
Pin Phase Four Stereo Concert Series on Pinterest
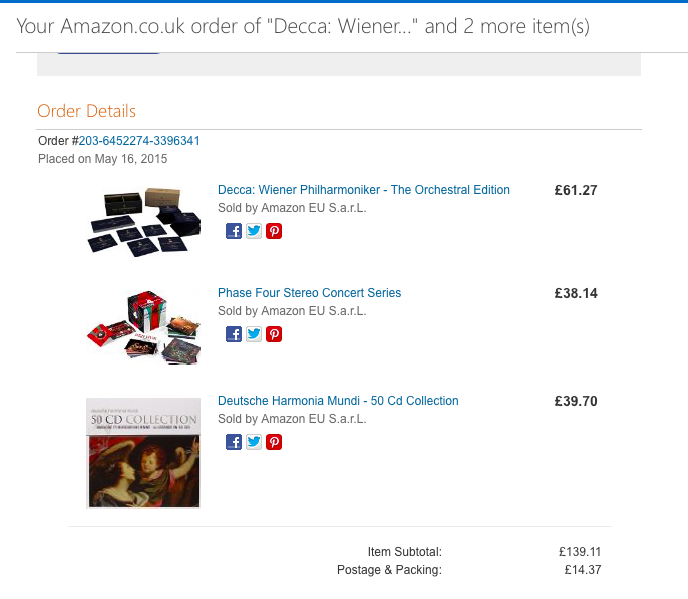click(274, 334)
